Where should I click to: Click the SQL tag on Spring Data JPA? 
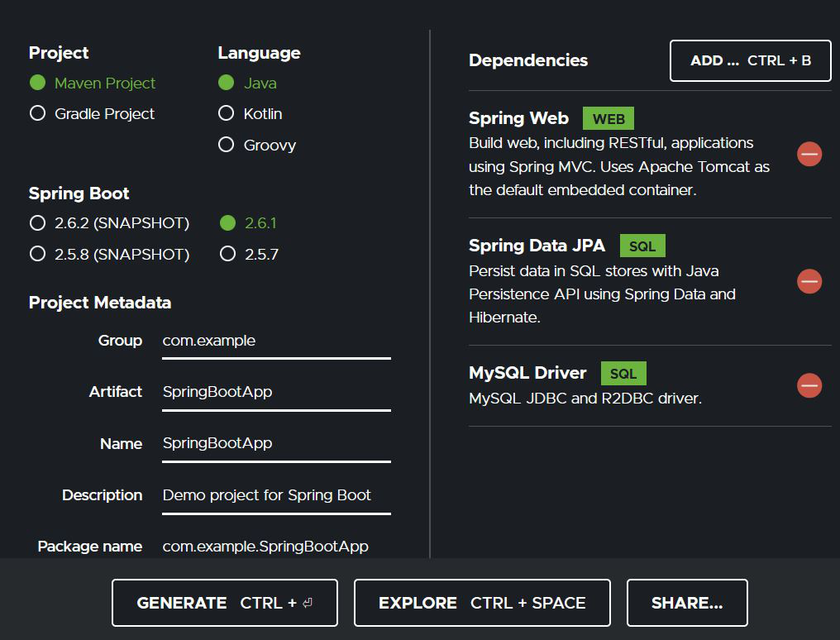tap(642, 246)
